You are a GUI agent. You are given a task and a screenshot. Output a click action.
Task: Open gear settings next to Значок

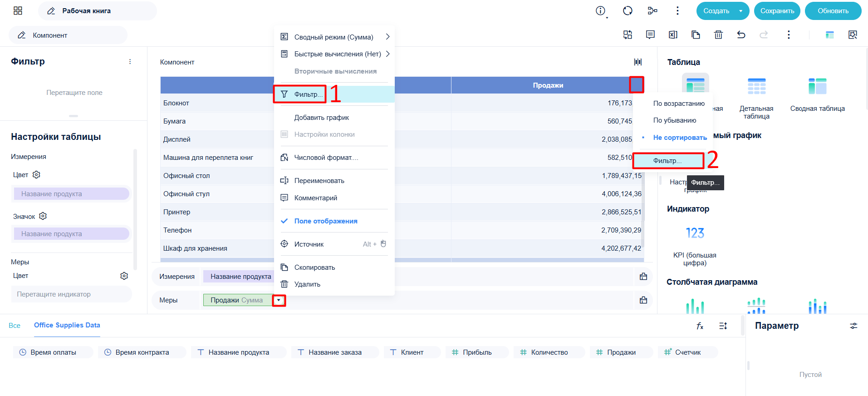pos(43,216)
